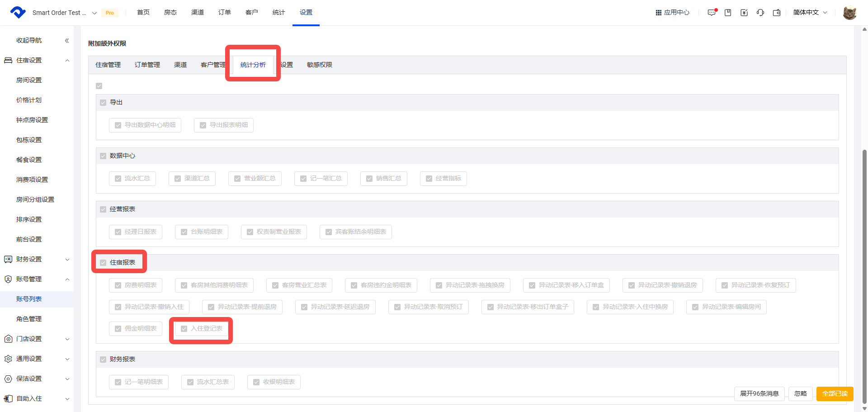Switch to the 敏感权限 tab
Viewport: 868px width, 412px height.
[x=319, y=65]
